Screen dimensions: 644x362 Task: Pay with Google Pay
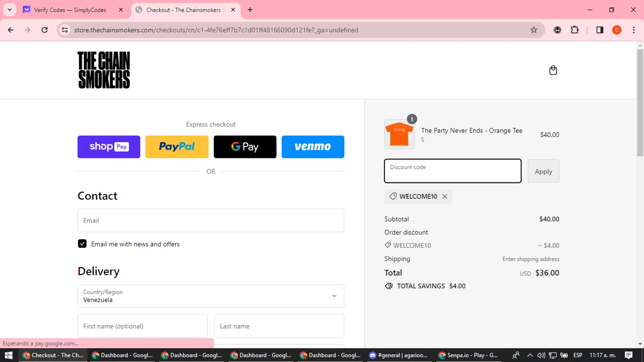click(245, 147)
